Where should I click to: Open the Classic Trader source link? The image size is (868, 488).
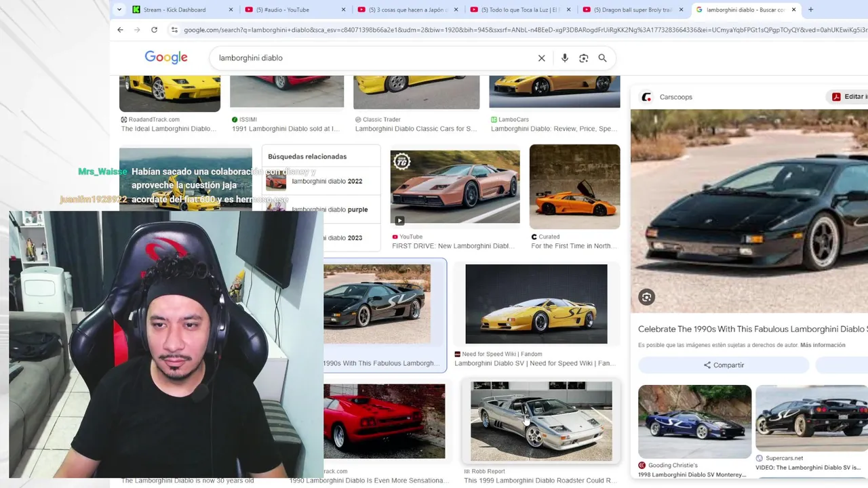coord(378,119)
